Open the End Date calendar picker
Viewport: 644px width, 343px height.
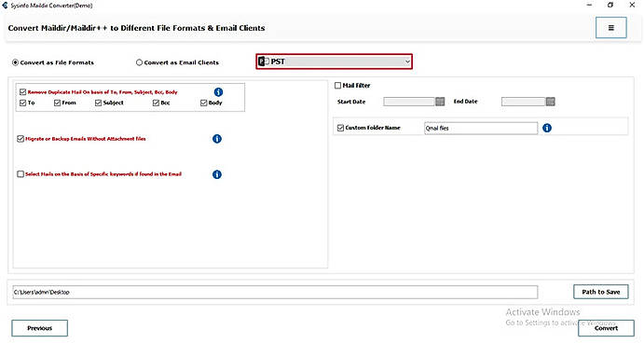(x=551, y=102)
